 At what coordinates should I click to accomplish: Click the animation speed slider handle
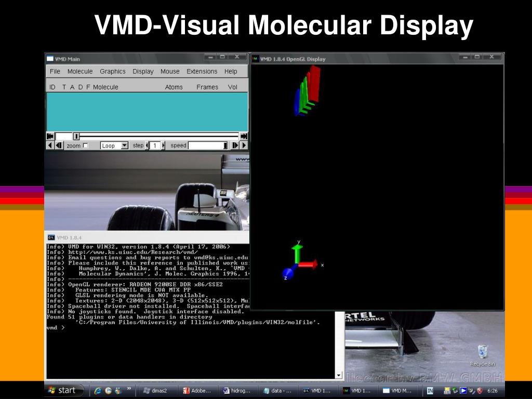225,145
